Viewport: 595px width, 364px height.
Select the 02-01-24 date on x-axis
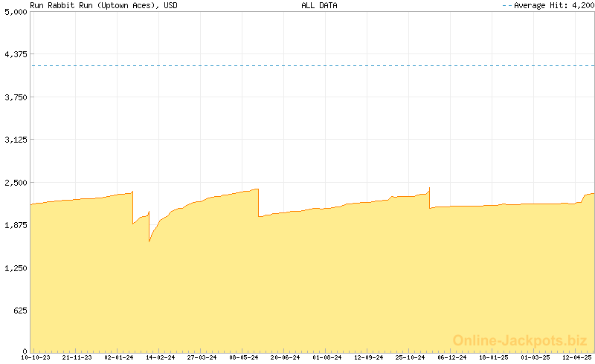[119, 358]
